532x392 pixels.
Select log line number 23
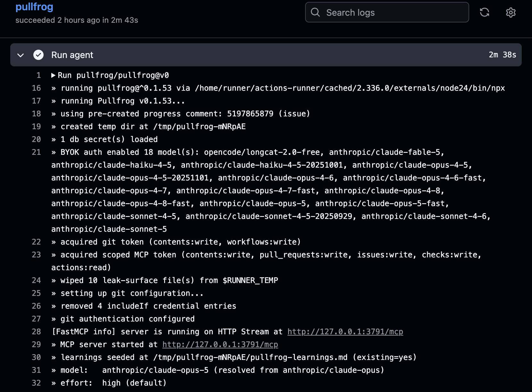tap(37, 255)
